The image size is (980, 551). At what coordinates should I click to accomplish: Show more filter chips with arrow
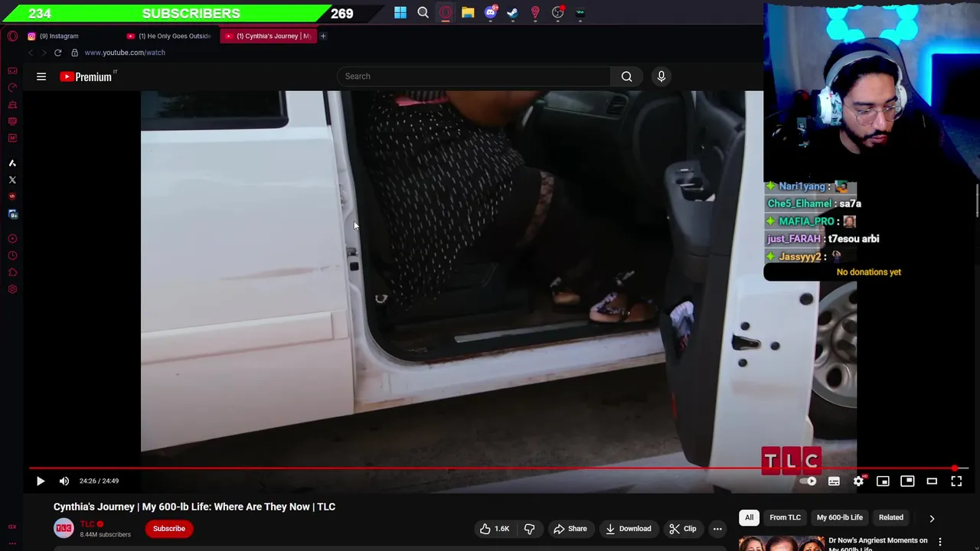932,518
